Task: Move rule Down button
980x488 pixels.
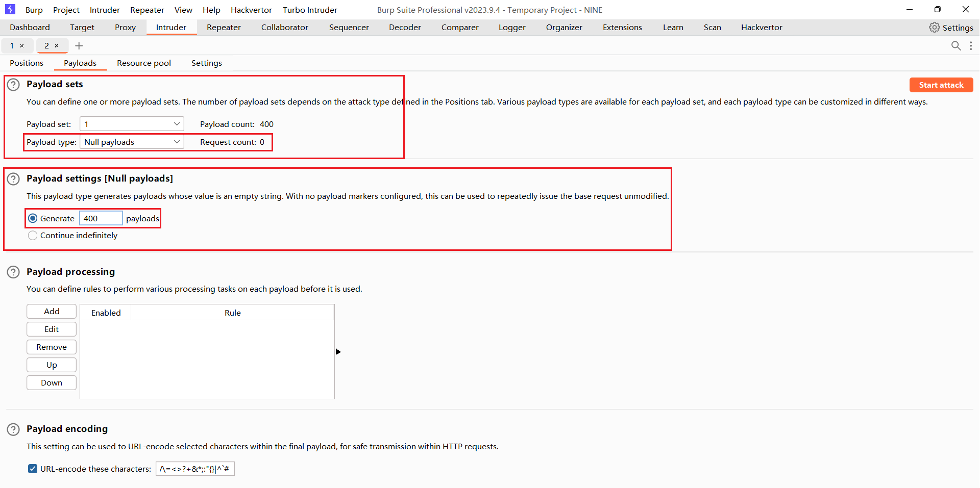Action: click(x=52, y=383)
